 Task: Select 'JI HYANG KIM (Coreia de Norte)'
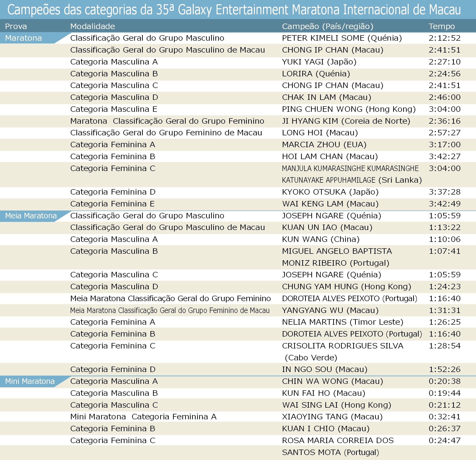346,121
